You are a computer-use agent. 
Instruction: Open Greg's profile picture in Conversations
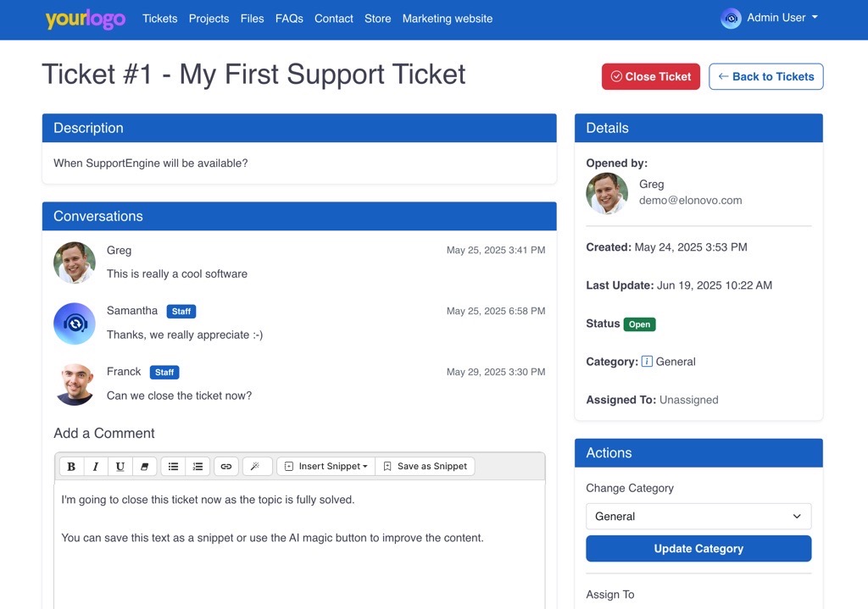tap(75, 263)
